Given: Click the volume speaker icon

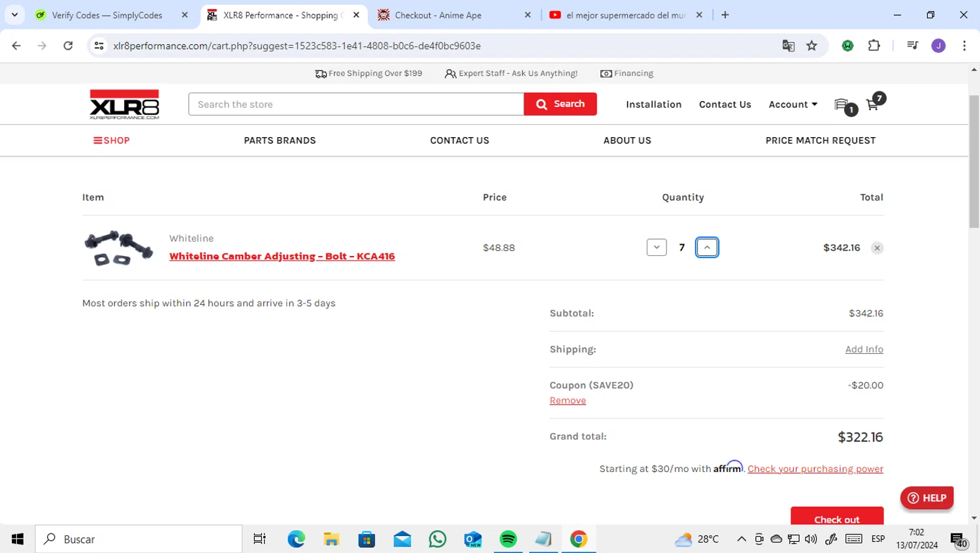Looking at the screenshot, I should click(x=811, y=539).
